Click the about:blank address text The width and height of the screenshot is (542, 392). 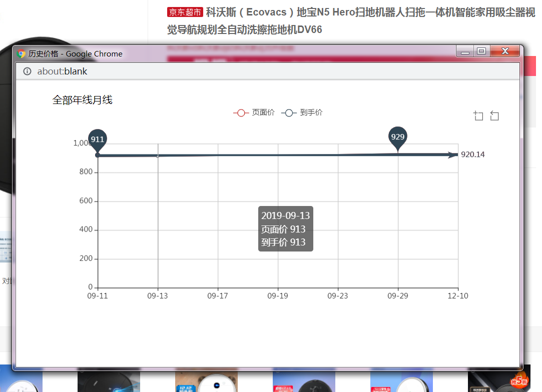click(62, 71)
